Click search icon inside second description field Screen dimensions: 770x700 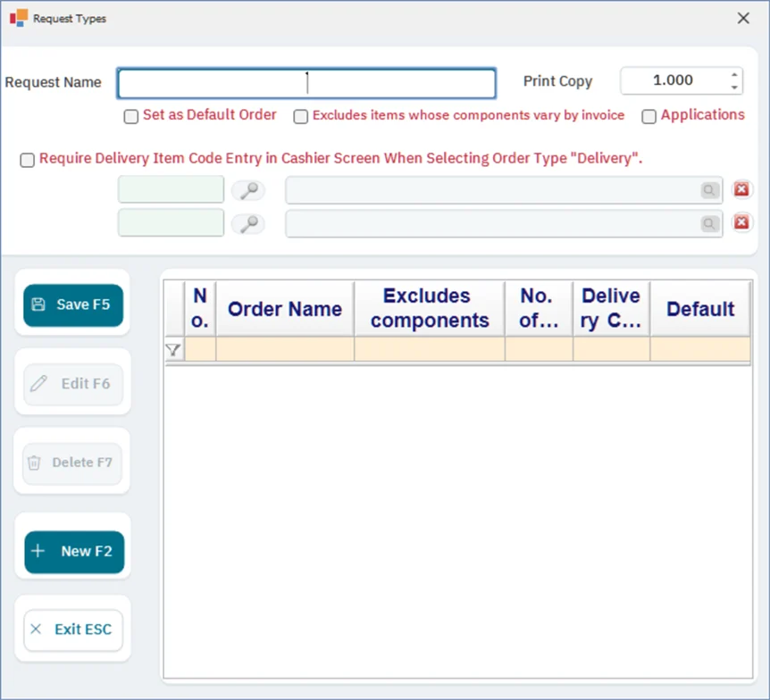(x=709, y=224)
